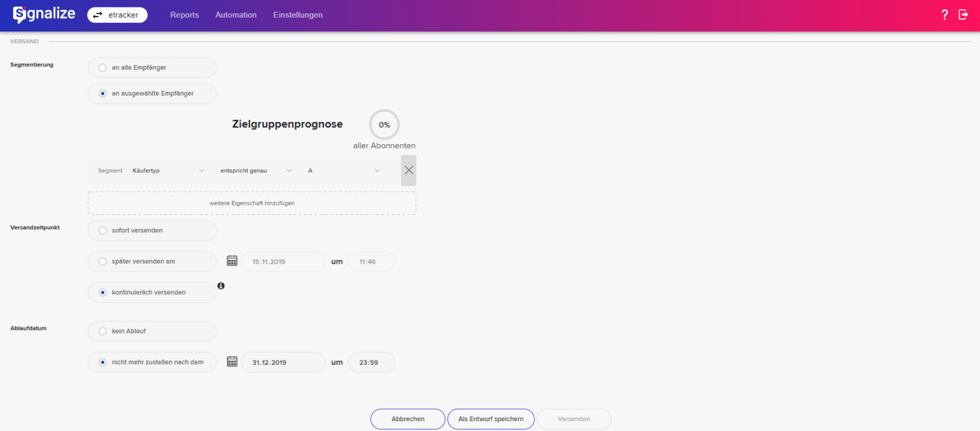Open the Reports menu
The height and width of the screenshot is (431, 980).
(184, 15)
